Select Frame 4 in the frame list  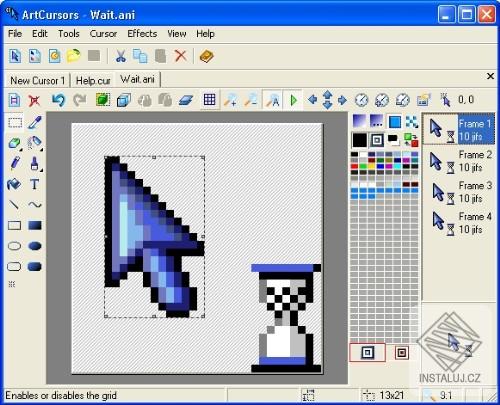point(460,223)
